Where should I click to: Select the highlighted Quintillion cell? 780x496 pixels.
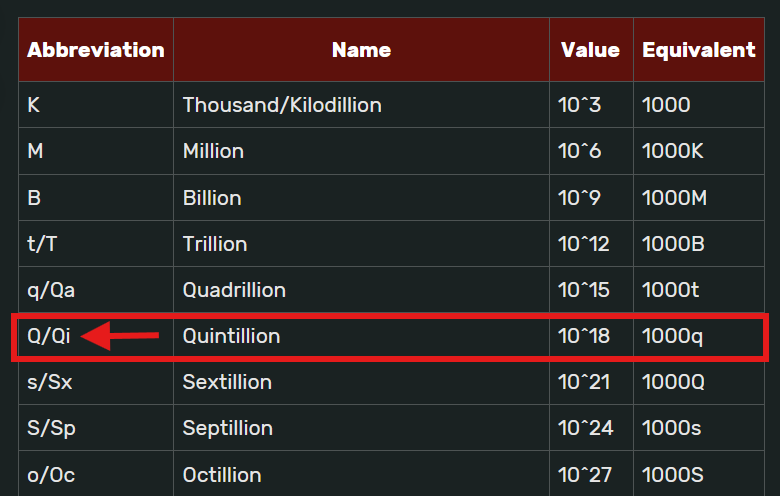232,337
